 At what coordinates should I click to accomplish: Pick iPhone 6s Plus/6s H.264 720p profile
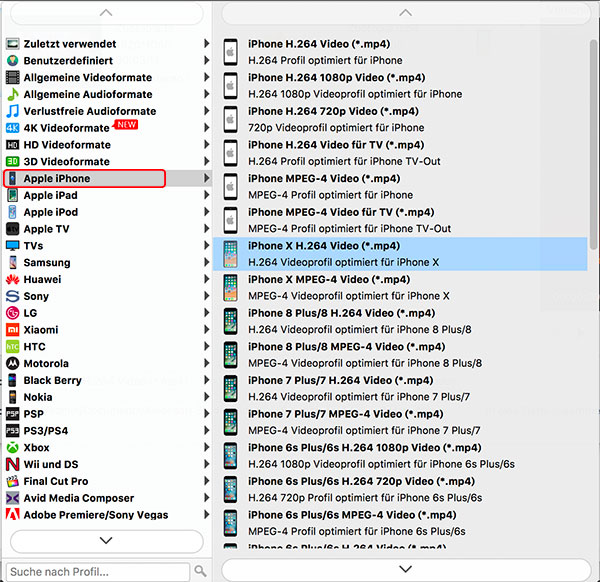400,489
